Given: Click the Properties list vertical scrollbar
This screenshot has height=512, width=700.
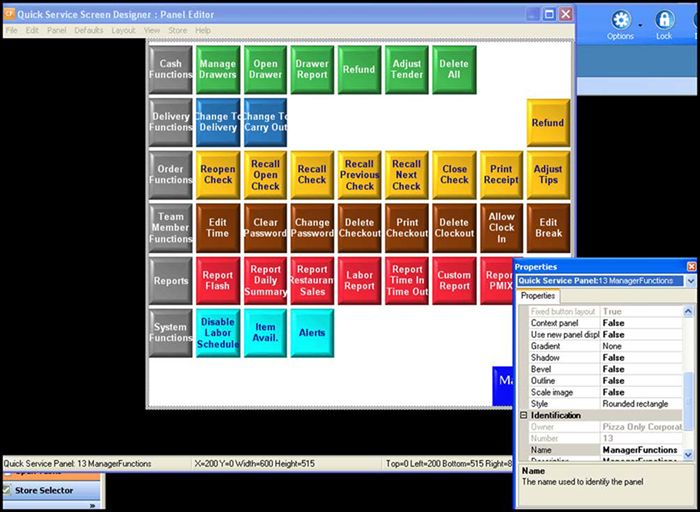Looking at the screenshot, I should (x=688, y=383).
